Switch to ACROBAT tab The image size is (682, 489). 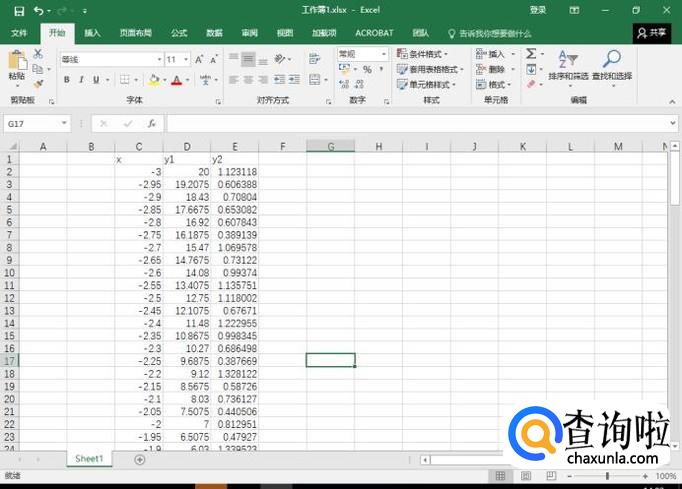point(374,33)
